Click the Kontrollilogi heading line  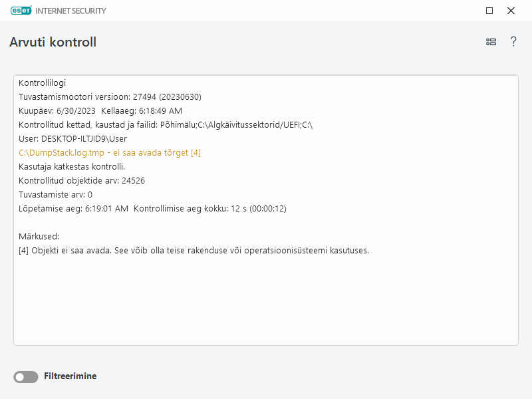(x=42, y=83)
